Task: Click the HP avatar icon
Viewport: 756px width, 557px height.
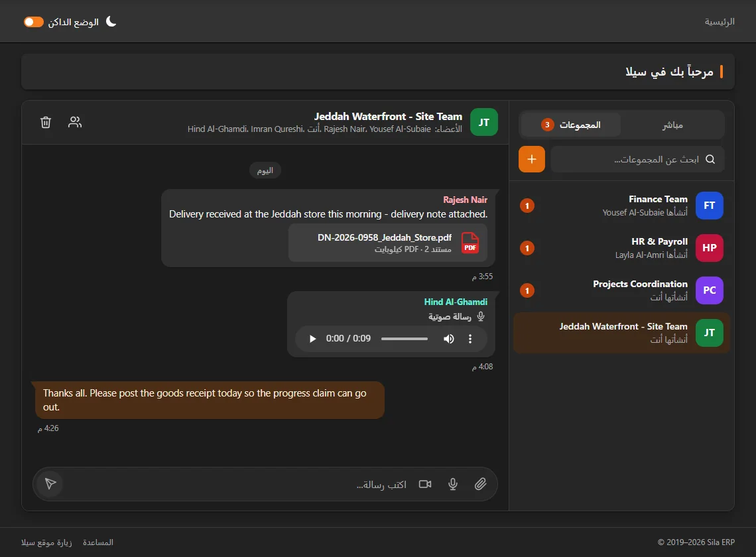Action: tap(709, 248)
